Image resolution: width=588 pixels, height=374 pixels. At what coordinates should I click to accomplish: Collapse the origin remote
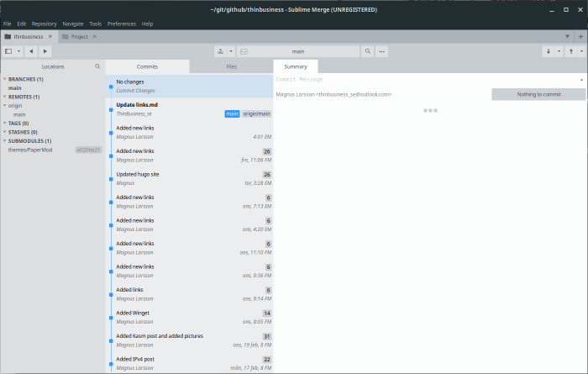coord(4,105)
